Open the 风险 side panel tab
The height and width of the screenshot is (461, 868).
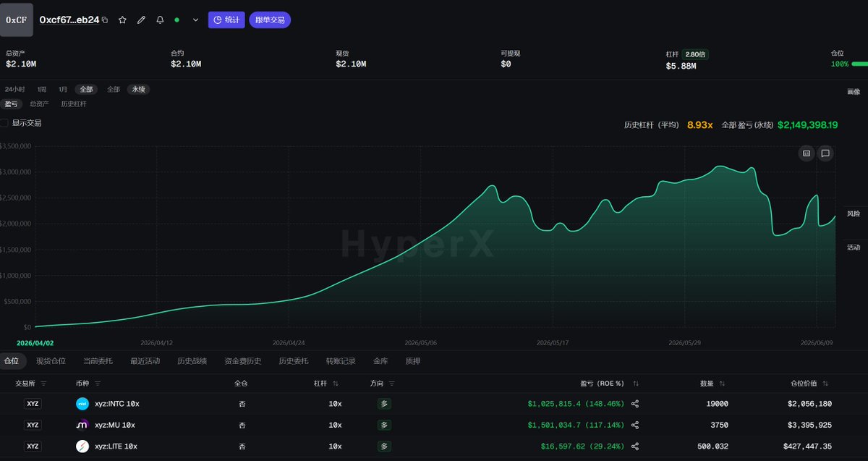pos(854,213)
